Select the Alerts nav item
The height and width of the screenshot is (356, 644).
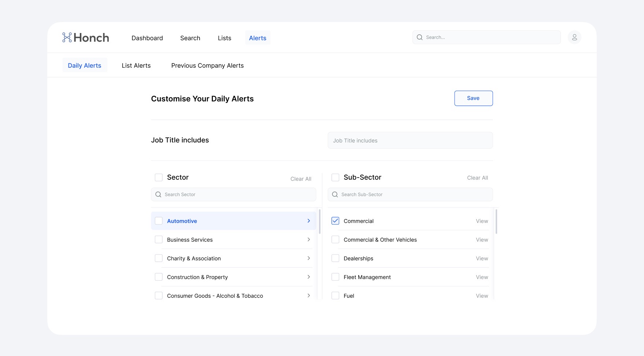tap(258, 38)
